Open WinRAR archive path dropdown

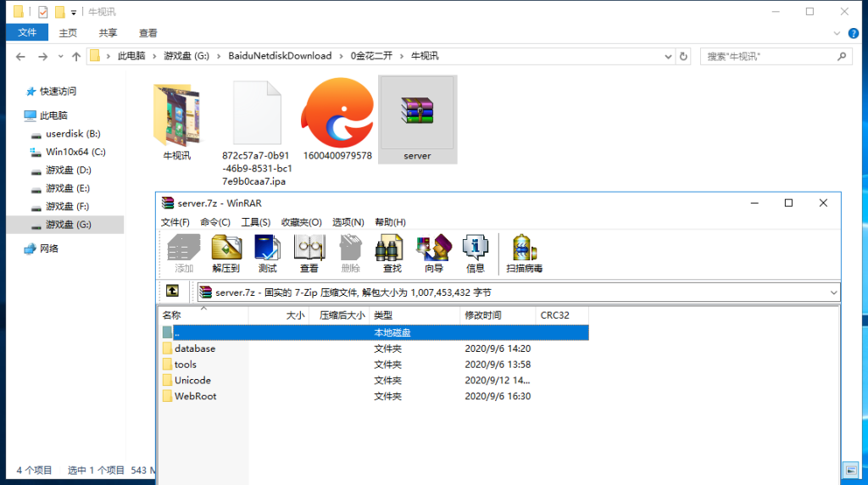(834, 293)
